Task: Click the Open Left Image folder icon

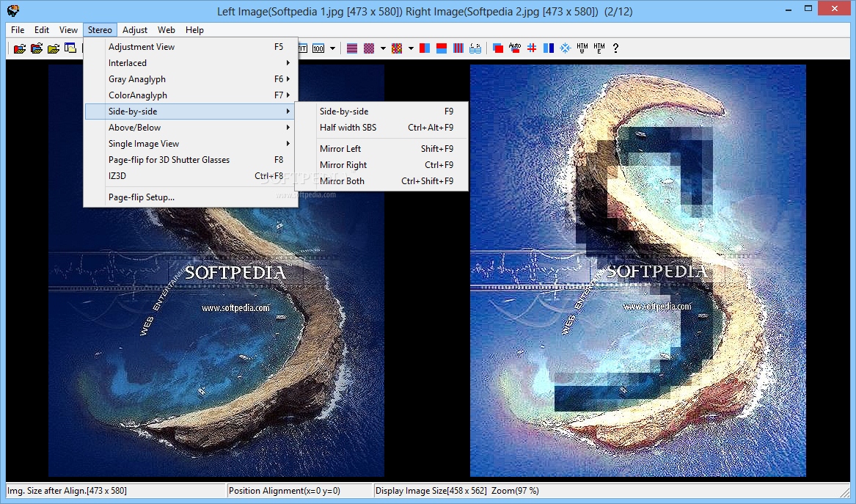Action: coord(20,48)
